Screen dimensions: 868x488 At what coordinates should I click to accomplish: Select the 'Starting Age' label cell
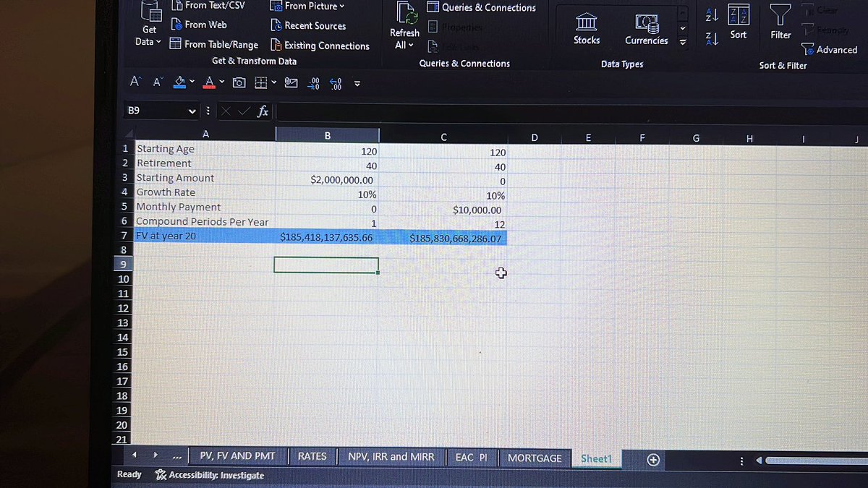click(204, 149)
